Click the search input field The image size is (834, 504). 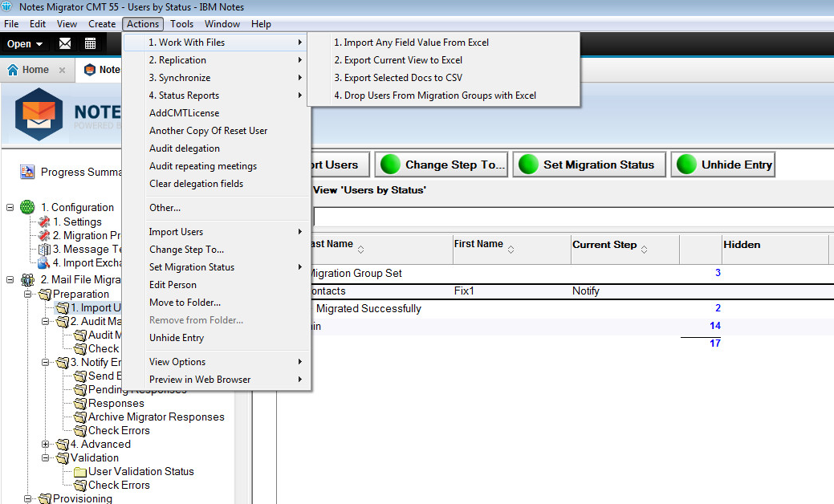pos(573,217)
